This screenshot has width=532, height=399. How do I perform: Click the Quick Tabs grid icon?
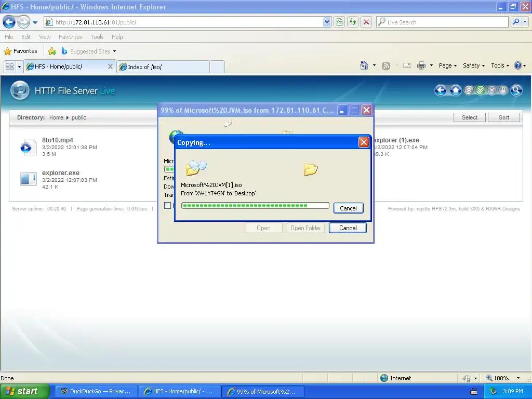point(9,67)
